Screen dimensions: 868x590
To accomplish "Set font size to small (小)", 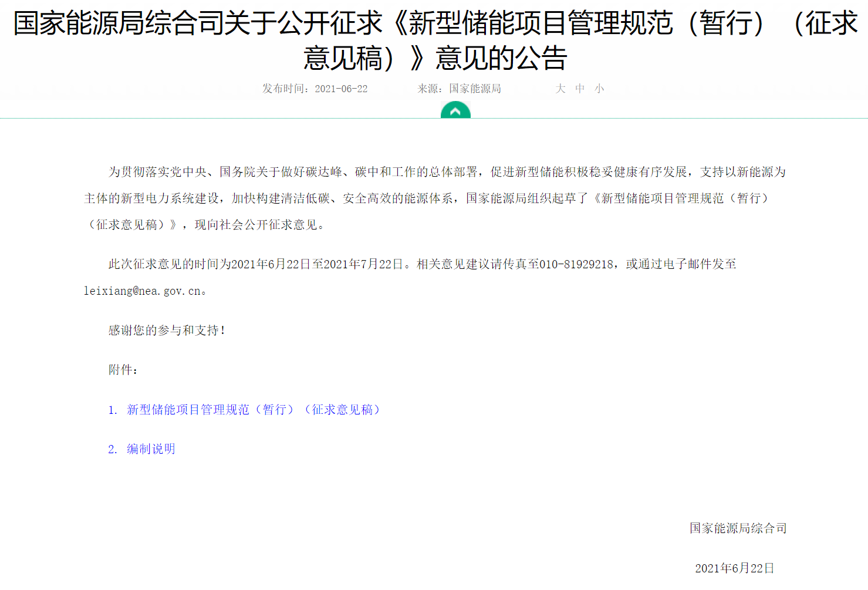I will 599,89.
